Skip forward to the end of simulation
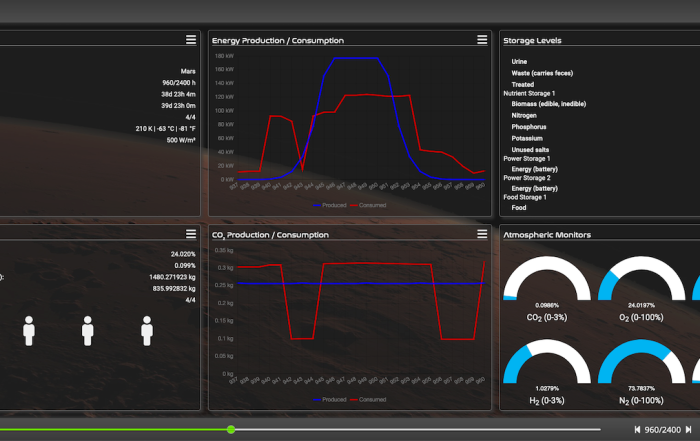Screen dimensions: 700x441 tap(688, 429)
